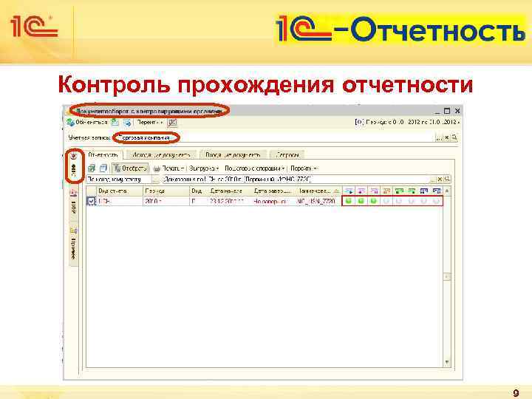Sort by the Наименование column header
532x399 pixels.
point(319,191)
